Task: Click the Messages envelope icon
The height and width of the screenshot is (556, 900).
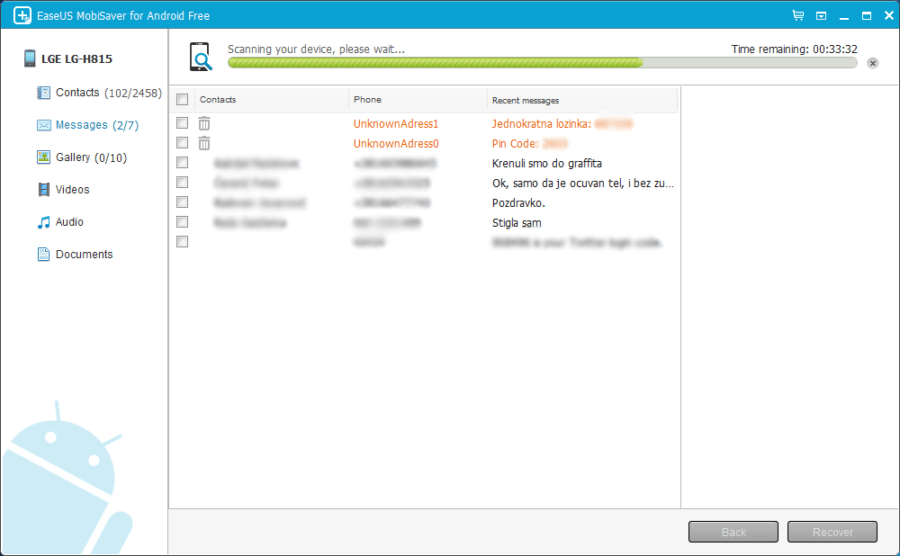Action: pyautogui.click(x=44, y=125)
